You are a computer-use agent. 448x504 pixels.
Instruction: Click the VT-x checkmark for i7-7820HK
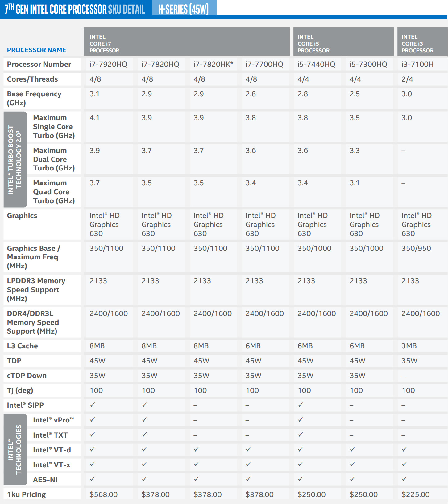point(197,464)
